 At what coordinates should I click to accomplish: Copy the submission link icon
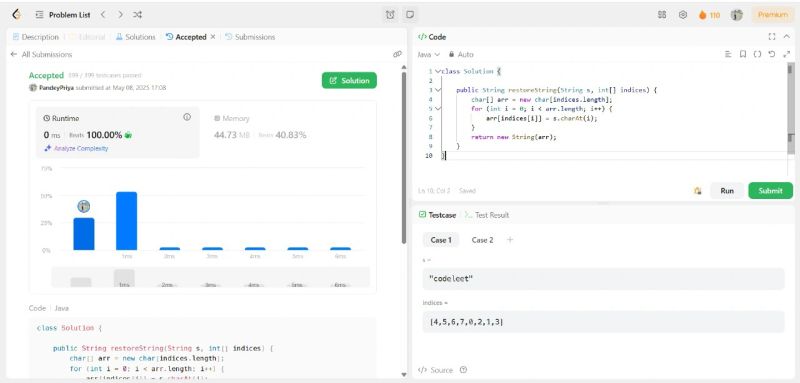click(397, 54)
